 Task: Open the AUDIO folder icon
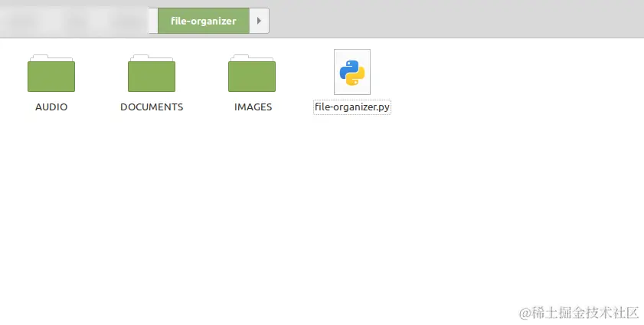(51, 74)
